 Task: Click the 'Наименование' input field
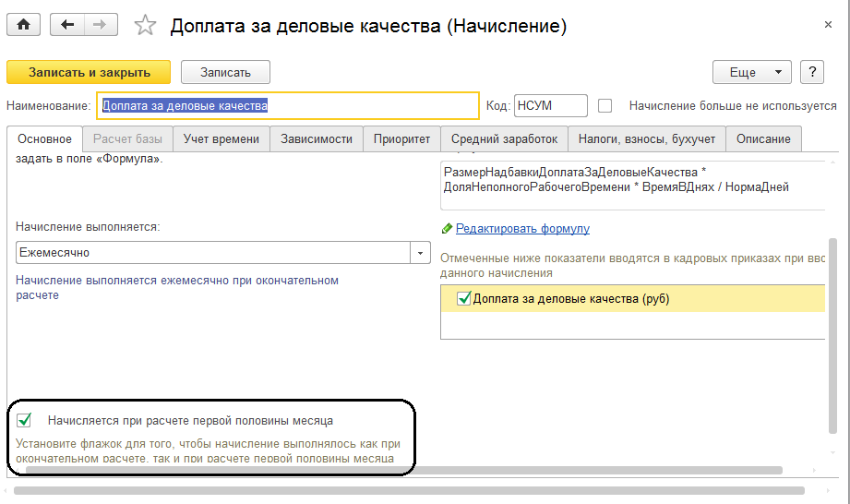pos(288,105)
